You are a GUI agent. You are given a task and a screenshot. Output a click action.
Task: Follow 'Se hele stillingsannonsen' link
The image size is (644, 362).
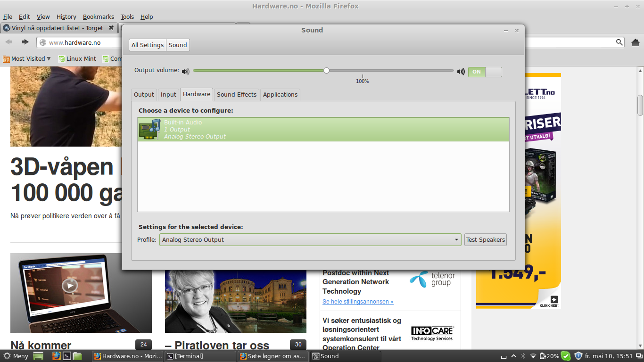(x=358, y=301)
